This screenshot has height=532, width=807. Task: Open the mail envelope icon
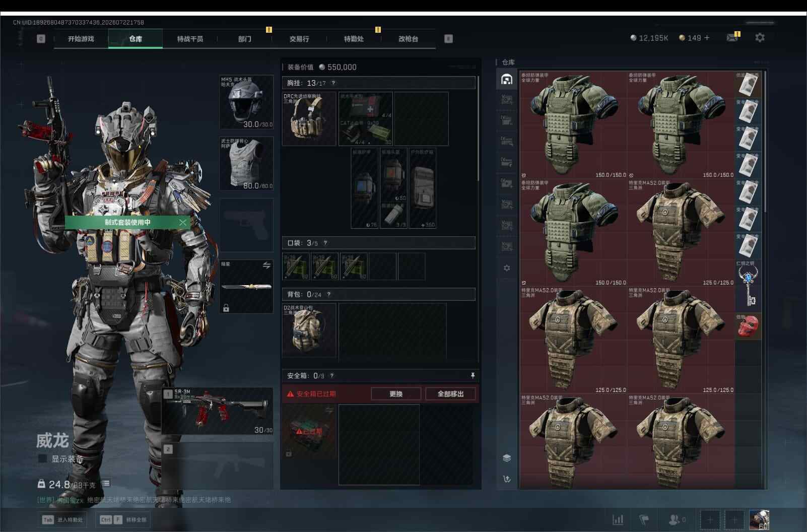click(x=732, y=38)
